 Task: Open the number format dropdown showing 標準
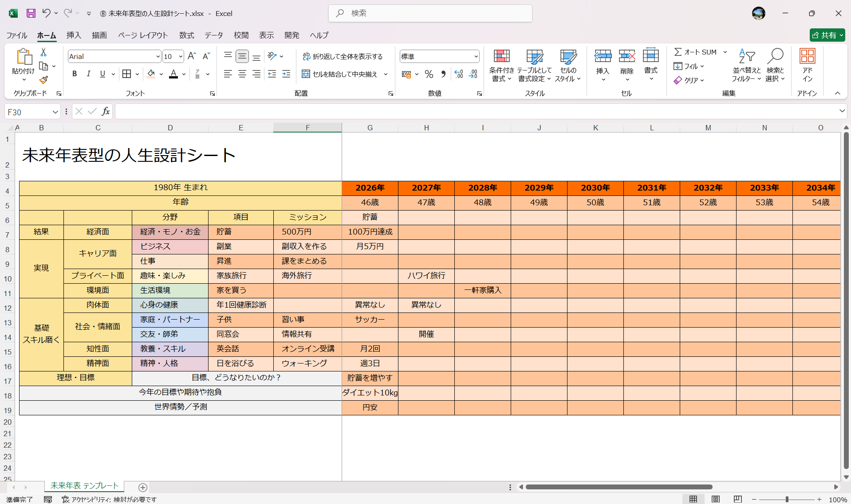(x=476, y=56)
